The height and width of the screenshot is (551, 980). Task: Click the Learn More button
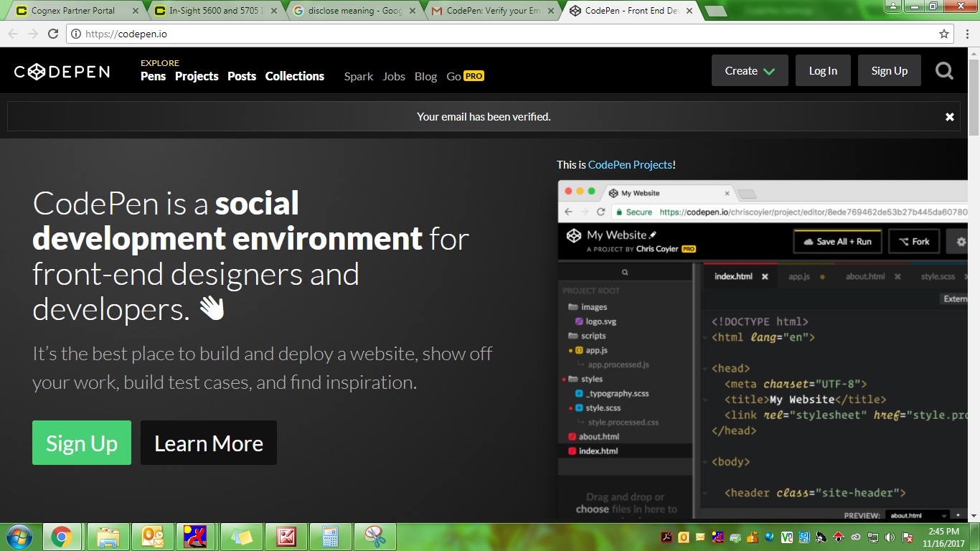[x=209, y=443]
